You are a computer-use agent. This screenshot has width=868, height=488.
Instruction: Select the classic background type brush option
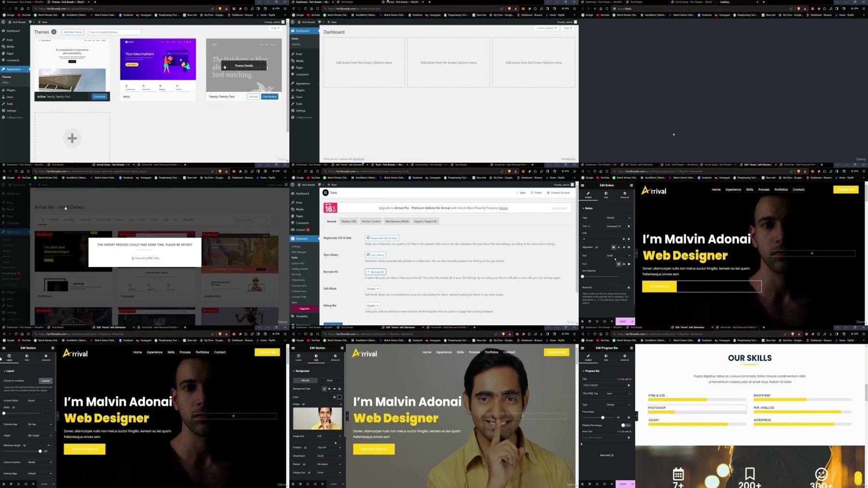324,389
